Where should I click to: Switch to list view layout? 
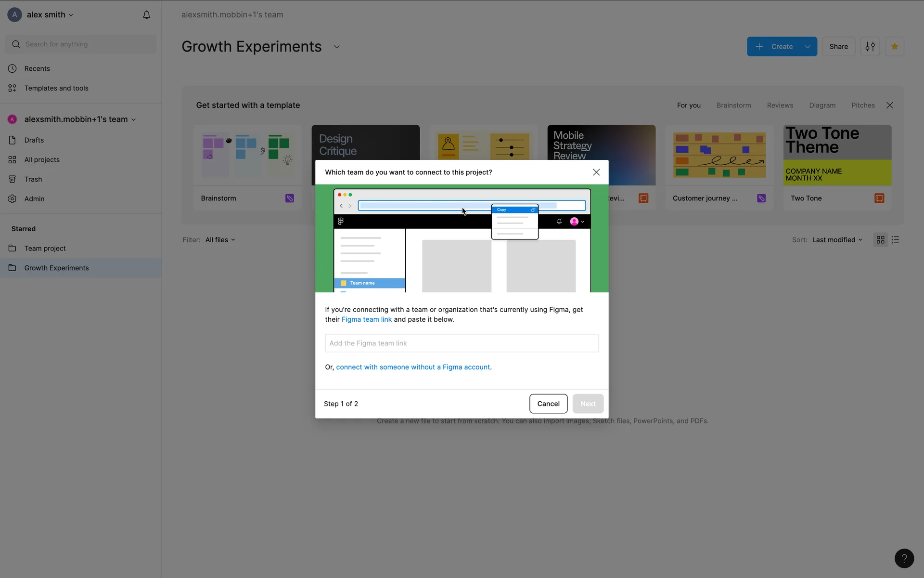point(895,240)
